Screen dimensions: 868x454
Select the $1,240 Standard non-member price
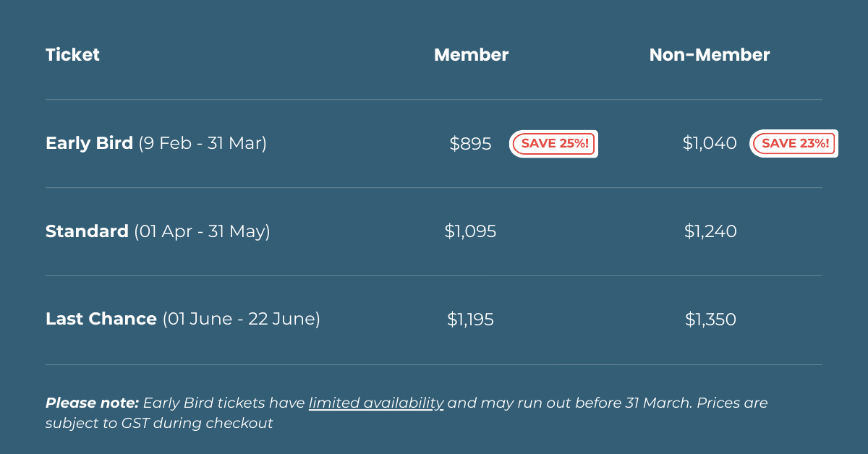point(710,232)
